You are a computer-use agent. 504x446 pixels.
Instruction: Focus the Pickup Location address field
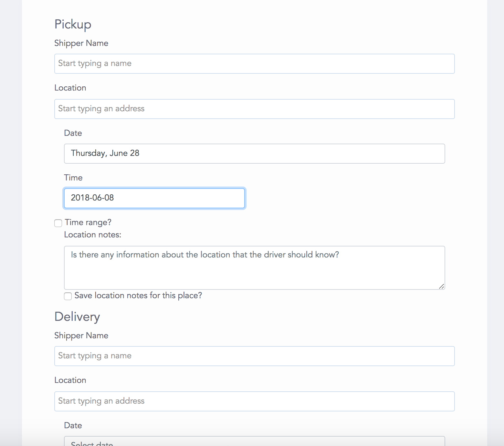pyautogui.click(x=254, y=109)
